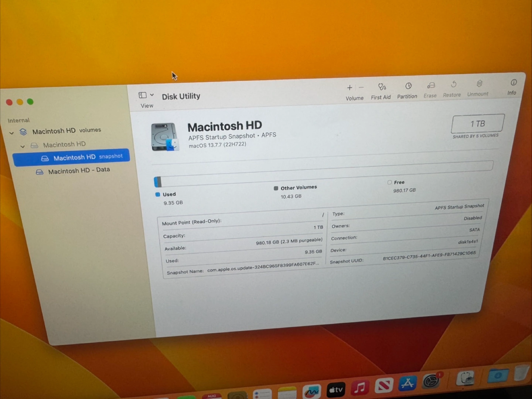Click the '980.18 GB (2.3 MB purgeable)' value
Image resolution: width=532 pixels, height=399 pixels.
coord(289,241)
